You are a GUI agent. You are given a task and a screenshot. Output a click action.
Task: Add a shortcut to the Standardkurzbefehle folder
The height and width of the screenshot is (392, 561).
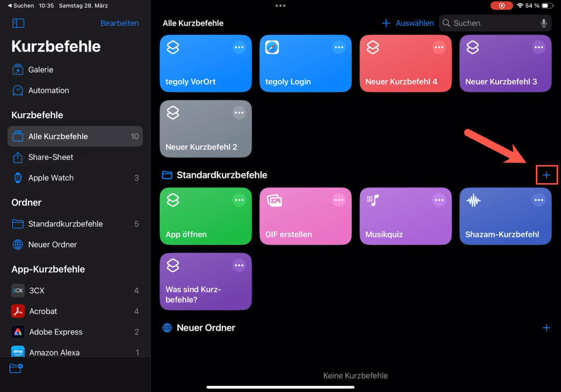click(546, 175)
